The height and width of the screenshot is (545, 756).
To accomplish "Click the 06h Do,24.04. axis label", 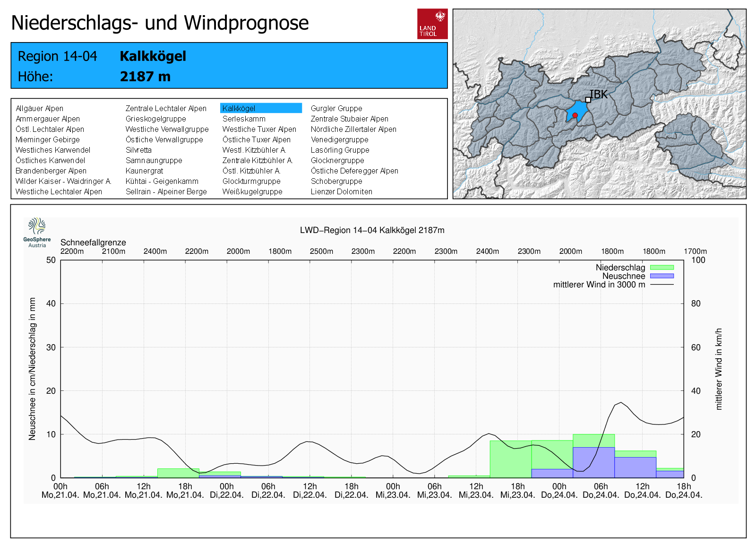I will click(601, 491).
